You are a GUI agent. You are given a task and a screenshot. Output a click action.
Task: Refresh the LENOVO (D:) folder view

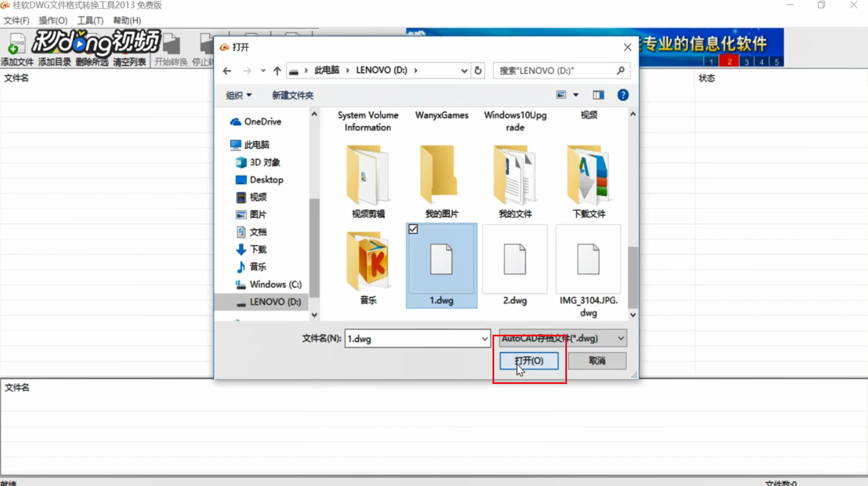478,70
